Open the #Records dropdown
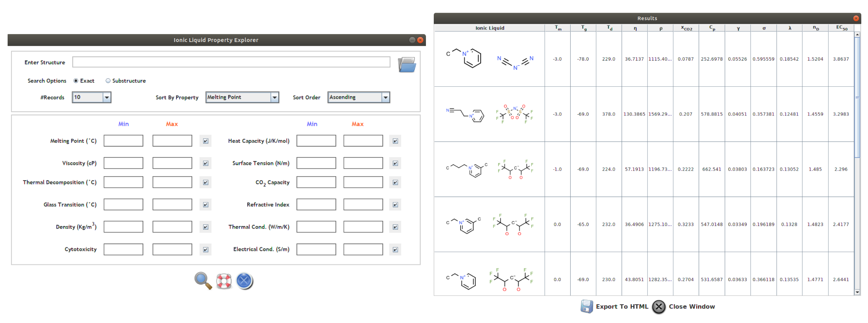The image size is (868, 323). tap(106, 97)
